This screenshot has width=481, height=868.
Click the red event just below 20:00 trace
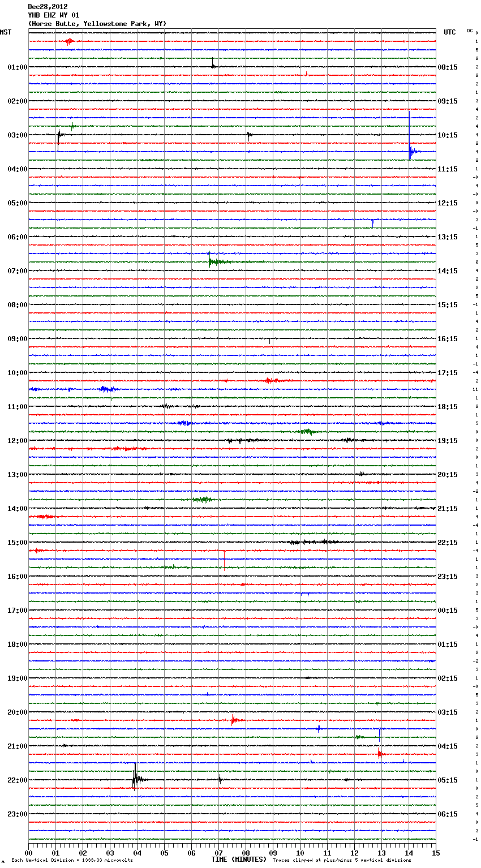pyautogui.click(x=234, y=720)
